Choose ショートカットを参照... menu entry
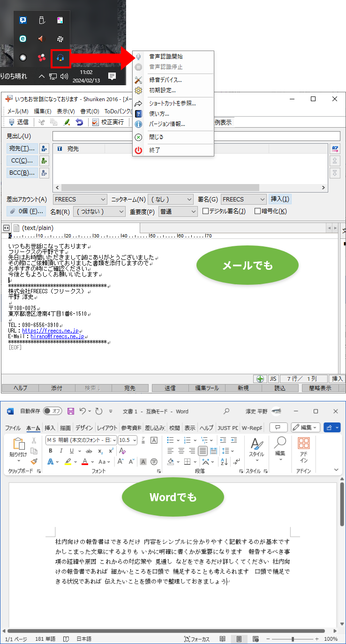Image resolution: width=346 pixels, height=644 pixels. coord(173,104)
